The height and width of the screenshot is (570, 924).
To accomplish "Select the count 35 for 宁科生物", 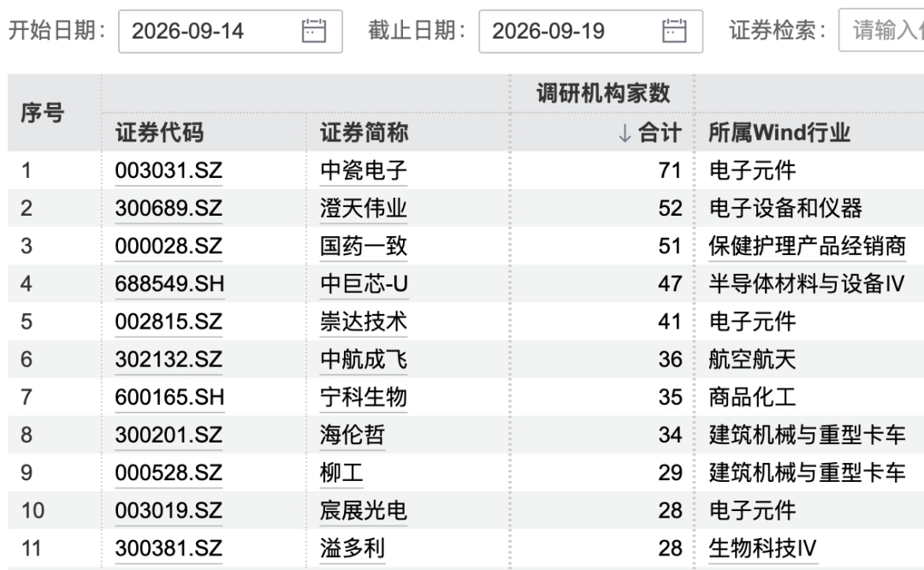I will pyautogui.click(x=670, y=397).
